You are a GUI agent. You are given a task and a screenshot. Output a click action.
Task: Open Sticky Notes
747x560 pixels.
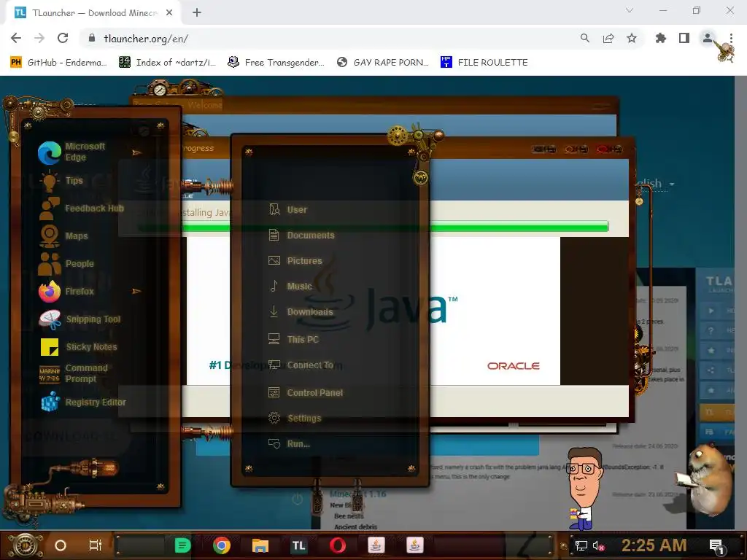point(79,346)
